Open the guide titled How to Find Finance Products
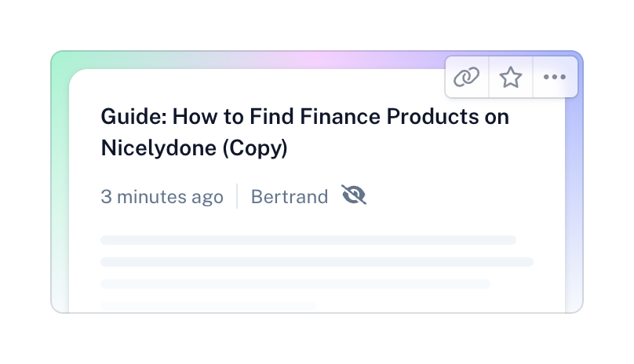634x364 pixels. (x=304, y=118)
